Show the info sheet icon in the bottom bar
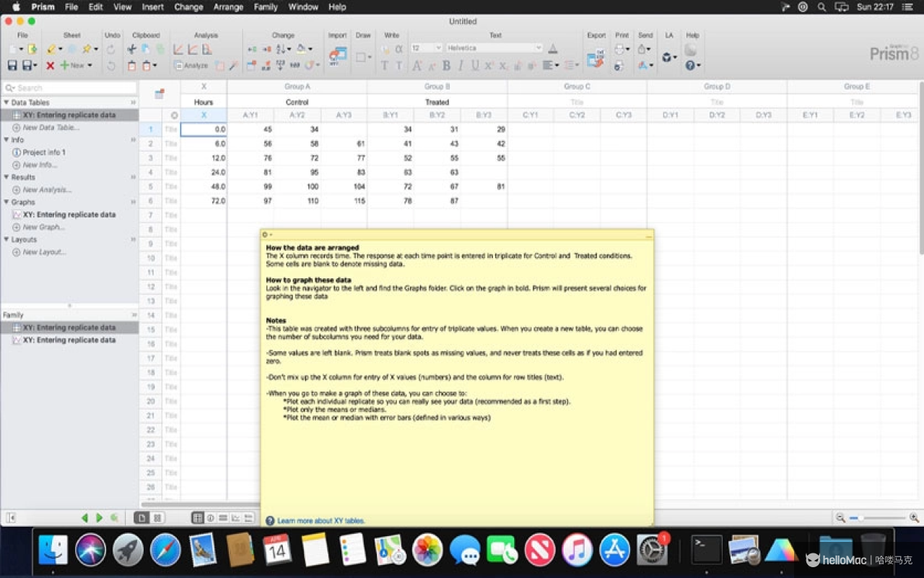The image size is (924, 578). pos(211,517)
